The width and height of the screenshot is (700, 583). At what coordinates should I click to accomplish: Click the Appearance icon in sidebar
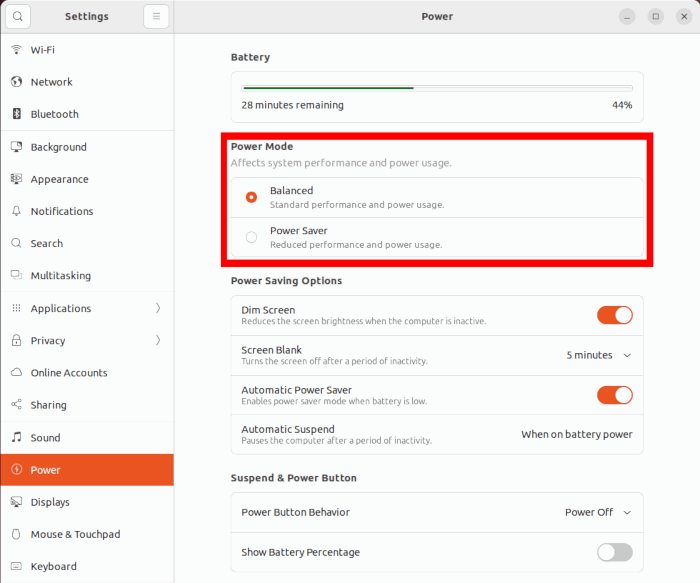coord(17,179)
